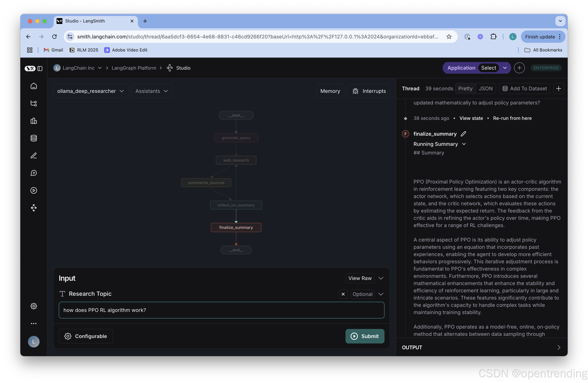The image size is (588, 383).
Task: Click the Re-run from here link
Action: coord(512,118)
